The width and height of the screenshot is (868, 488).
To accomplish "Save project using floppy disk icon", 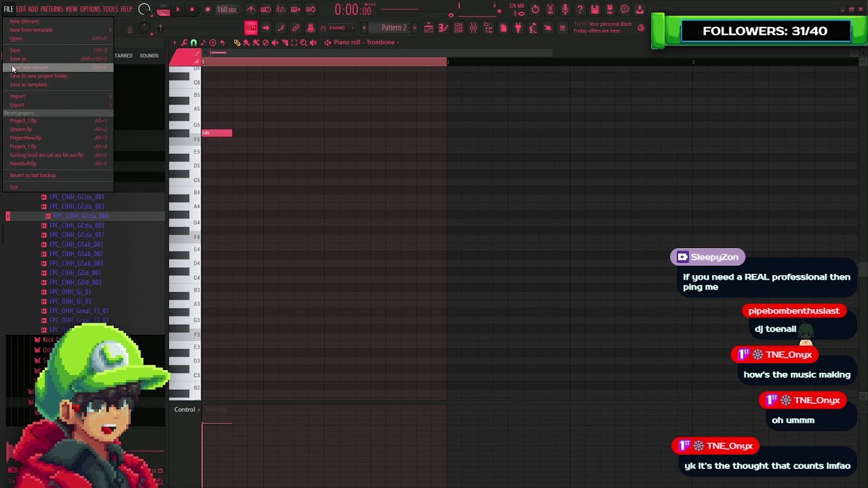I will [x=595, y=9].
